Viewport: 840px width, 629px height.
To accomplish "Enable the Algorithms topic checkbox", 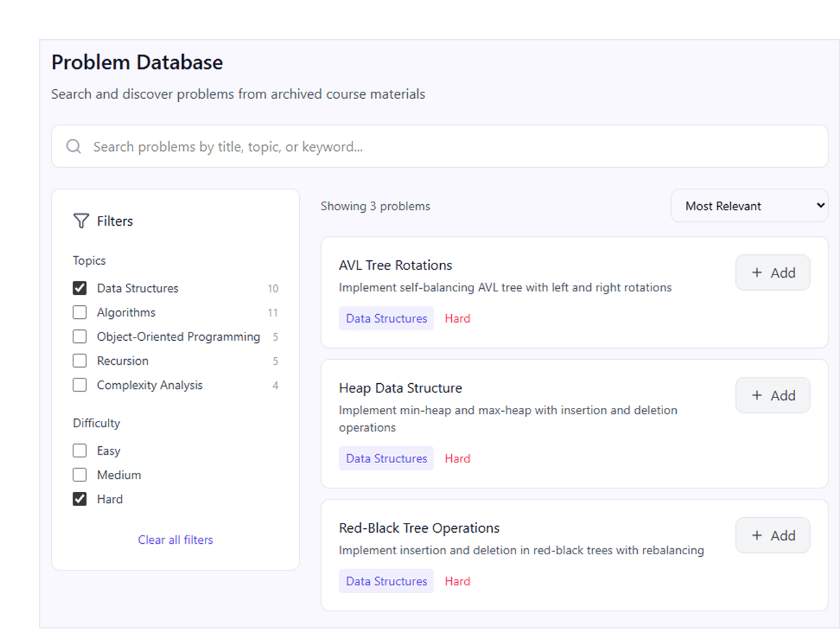I will 80,312.
